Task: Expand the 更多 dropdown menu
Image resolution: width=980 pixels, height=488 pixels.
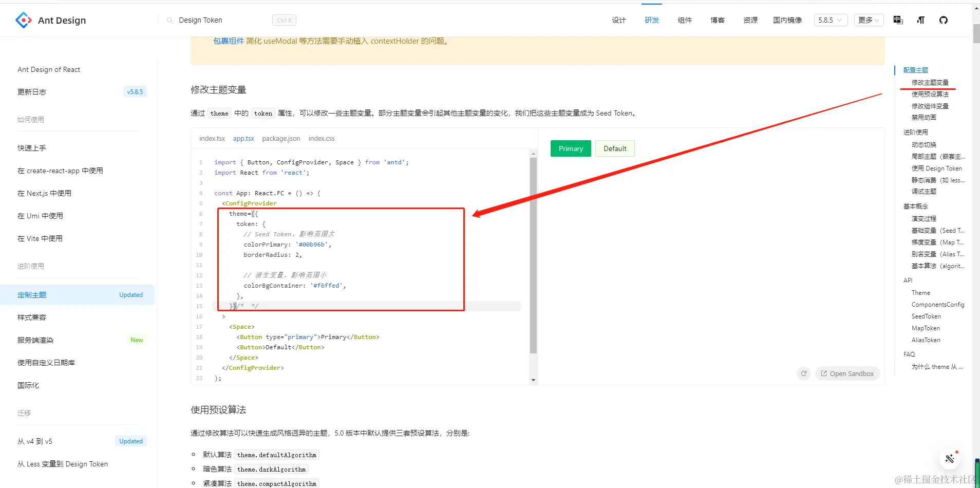Action: (x=869, y=20)
